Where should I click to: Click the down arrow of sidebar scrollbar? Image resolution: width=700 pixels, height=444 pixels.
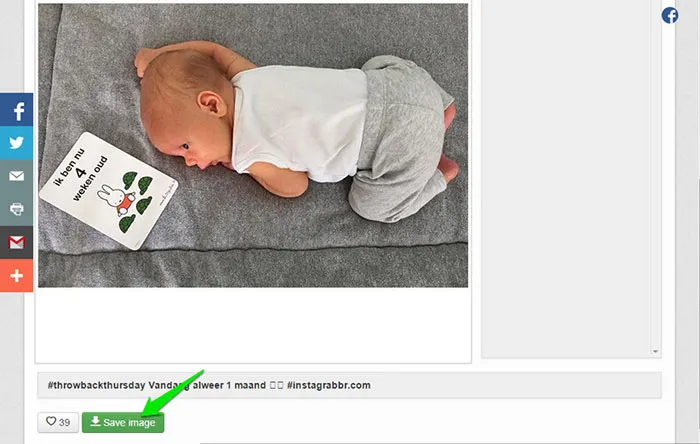(x=655, y=352)
